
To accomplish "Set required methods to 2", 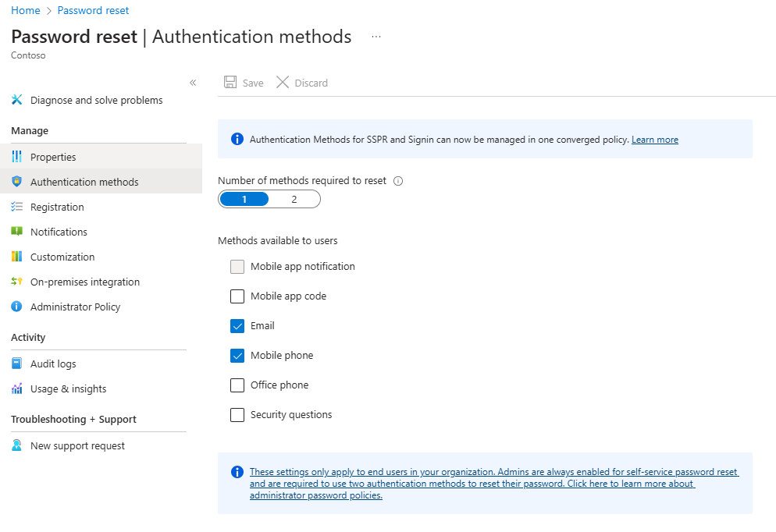I will click(294, 199).
